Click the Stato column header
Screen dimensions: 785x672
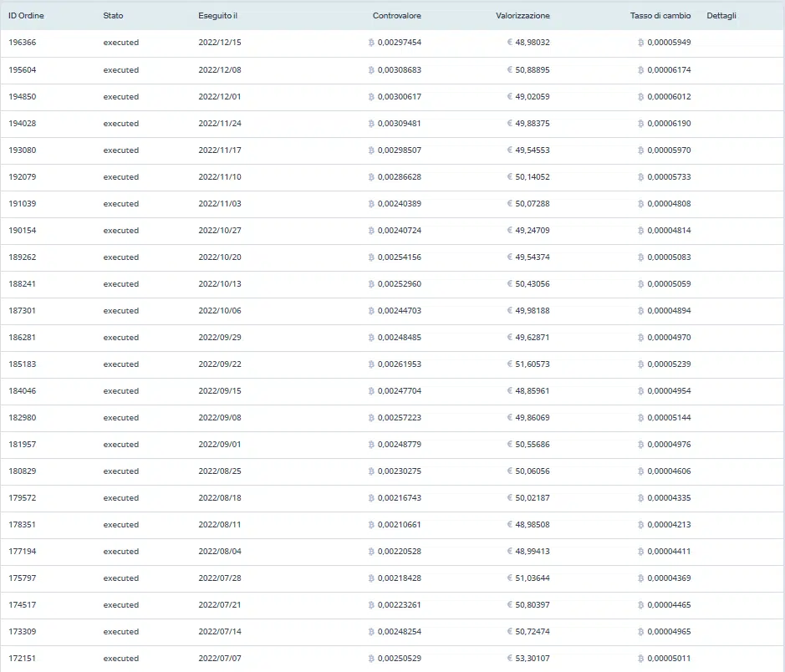[x=113, y=16]
